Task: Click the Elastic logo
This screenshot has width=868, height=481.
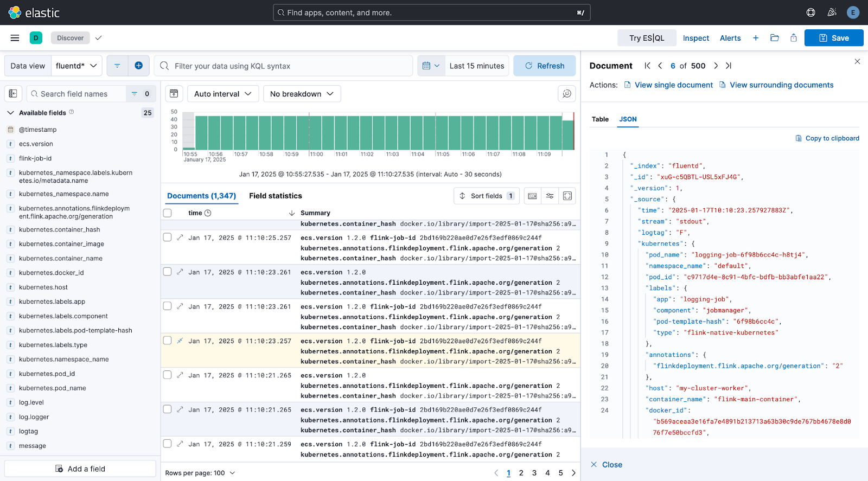Action: 34,12
